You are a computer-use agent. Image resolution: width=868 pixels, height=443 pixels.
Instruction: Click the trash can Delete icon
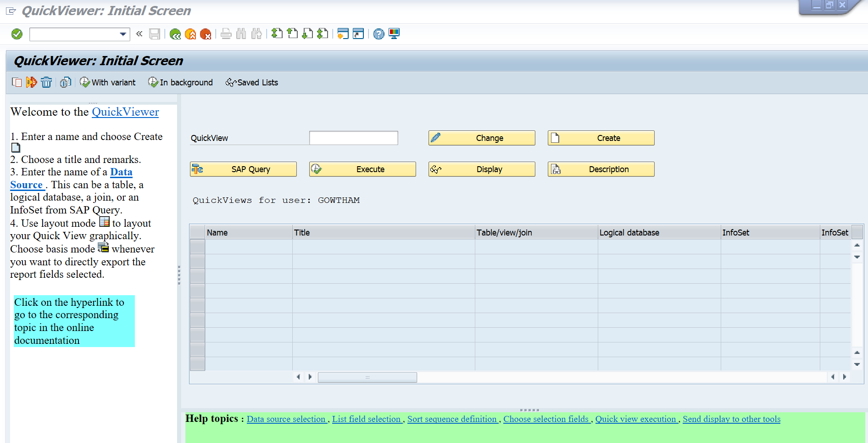tap(46, 83)
